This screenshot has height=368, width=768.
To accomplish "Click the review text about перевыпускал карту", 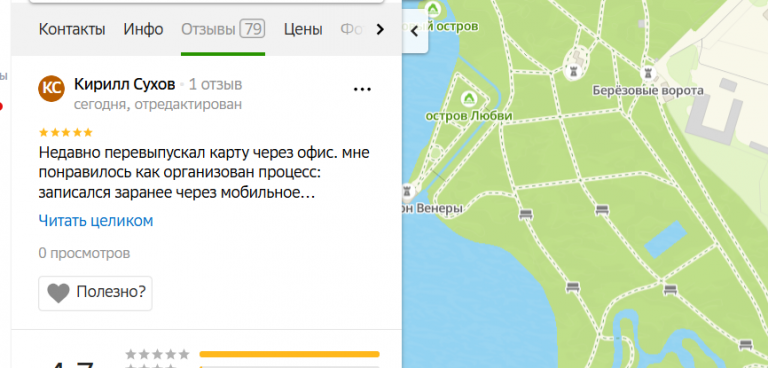I will pos(204,173).
